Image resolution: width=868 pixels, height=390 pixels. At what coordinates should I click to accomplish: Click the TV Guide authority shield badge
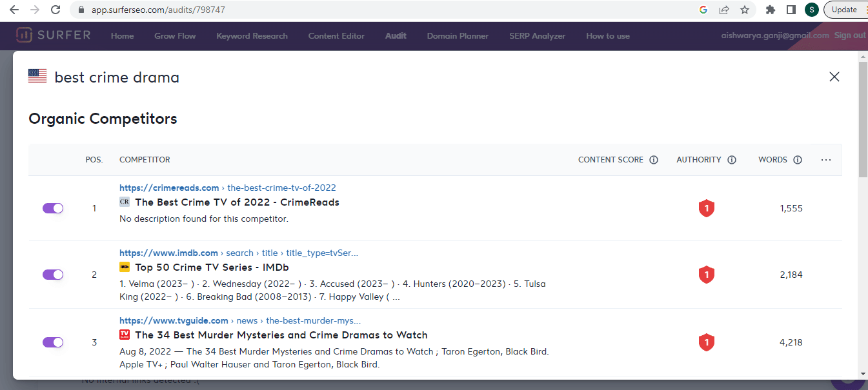(707, 342)
